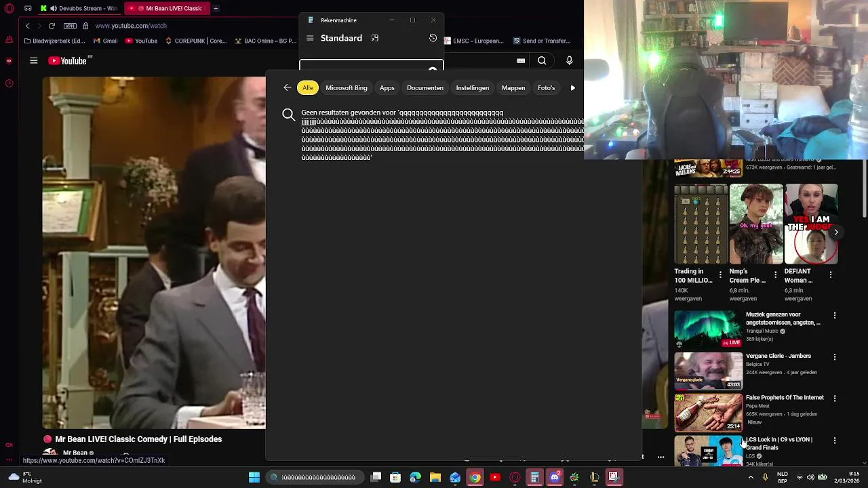The image size is (868, 488).
Task: Go back in browser history
Action: [27, 26]
